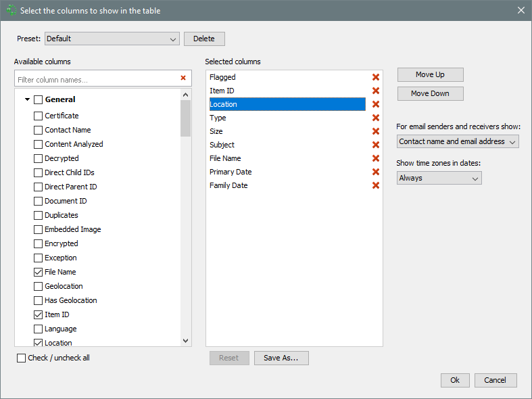
Task: Click the Move Up button
Action: (430, 74)
